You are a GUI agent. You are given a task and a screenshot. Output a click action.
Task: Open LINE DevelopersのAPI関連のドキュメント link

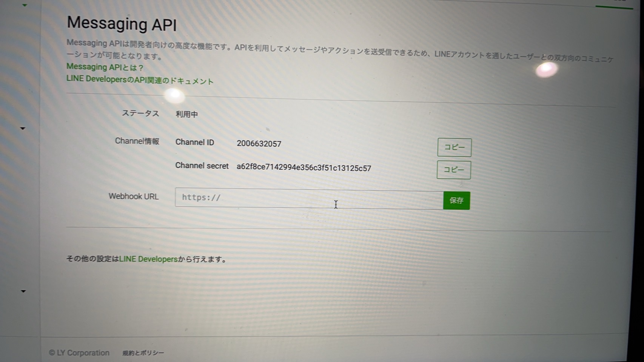(140, 80)
